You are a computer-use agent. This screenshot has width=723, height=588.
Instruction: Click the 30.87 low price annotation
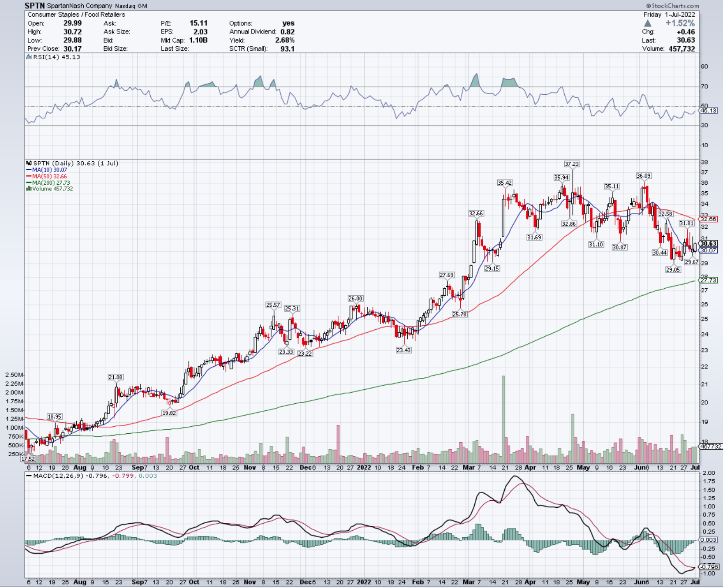[619, 247]
